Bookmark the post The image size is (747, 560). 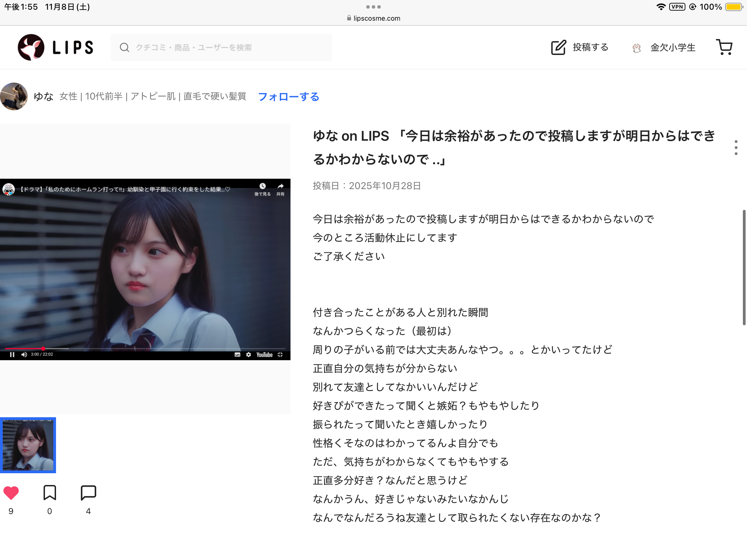(x=50, y=493)
